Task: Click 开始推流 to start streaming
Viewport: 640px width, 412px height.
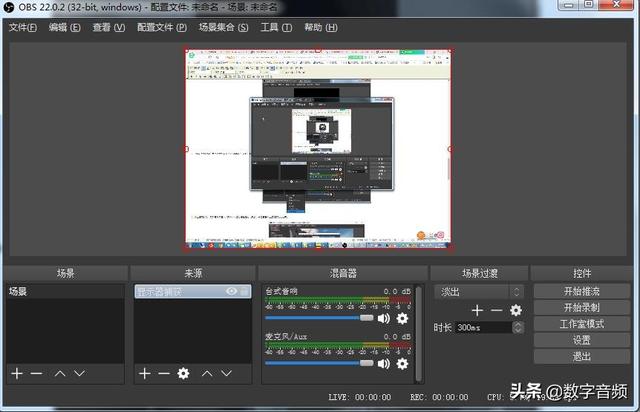Action: (582, 291)
